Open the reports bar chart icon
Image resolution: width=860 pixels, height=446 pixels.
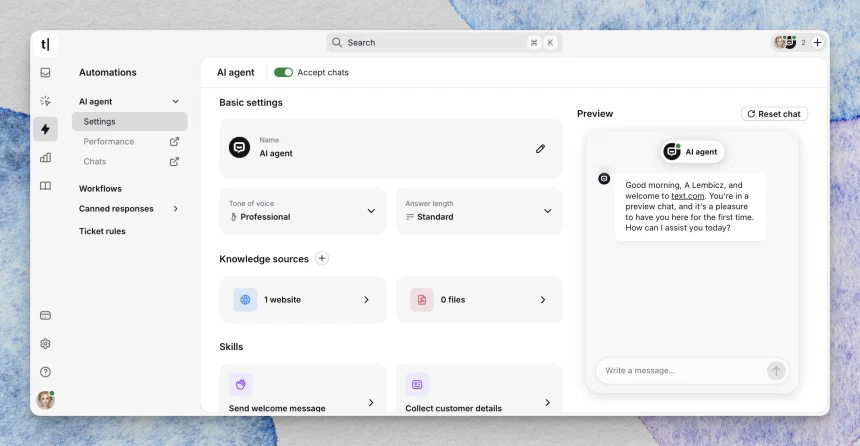[x=46, y=157]
